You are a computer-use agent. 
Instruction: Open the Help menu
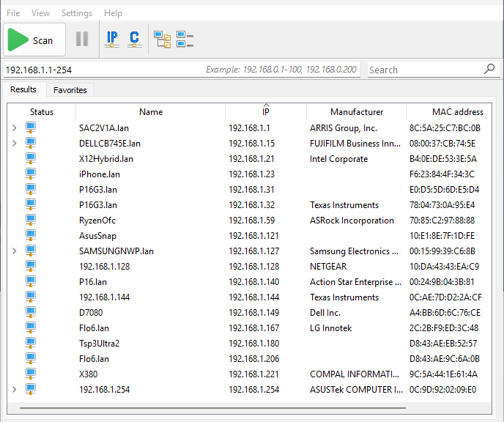coord(113,13)
